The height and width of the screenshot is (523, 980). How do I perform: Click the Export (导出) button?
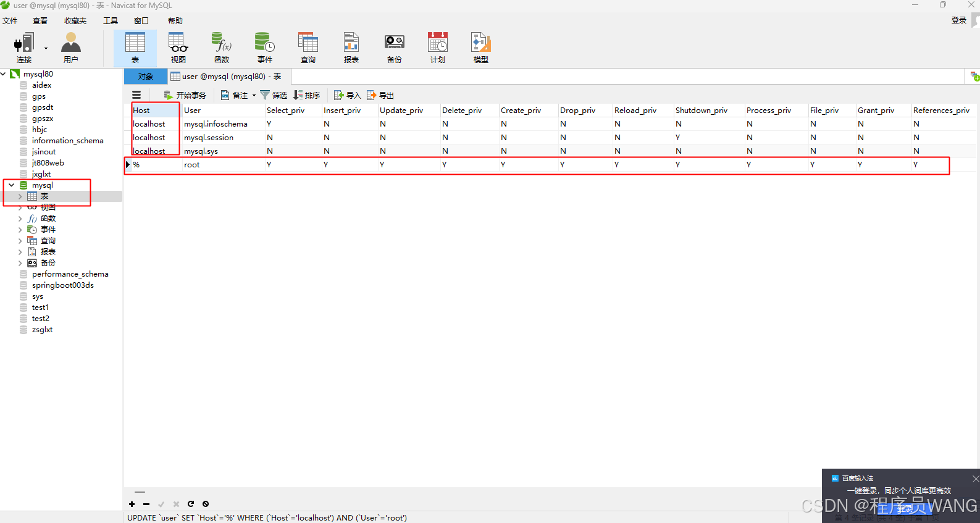click(x=380, y=95)
